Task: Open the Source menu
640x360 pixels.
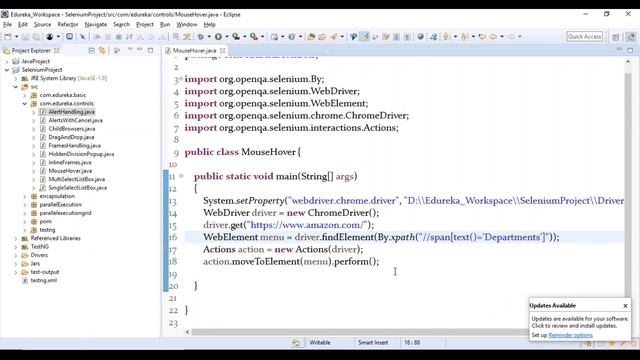Action: [42, 24]
